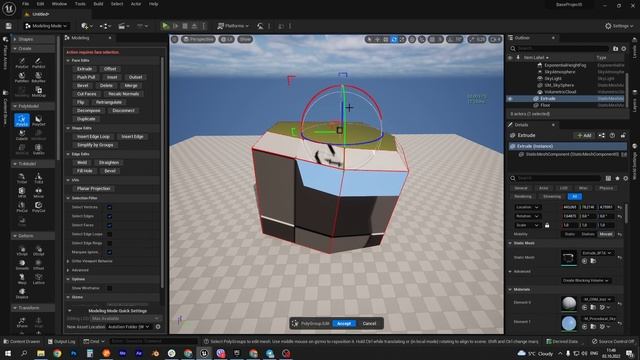Image resolution: width=640 pixels, height=360 pixels.
Task: Open the viewport options hamburger menu
Action: 174,39
